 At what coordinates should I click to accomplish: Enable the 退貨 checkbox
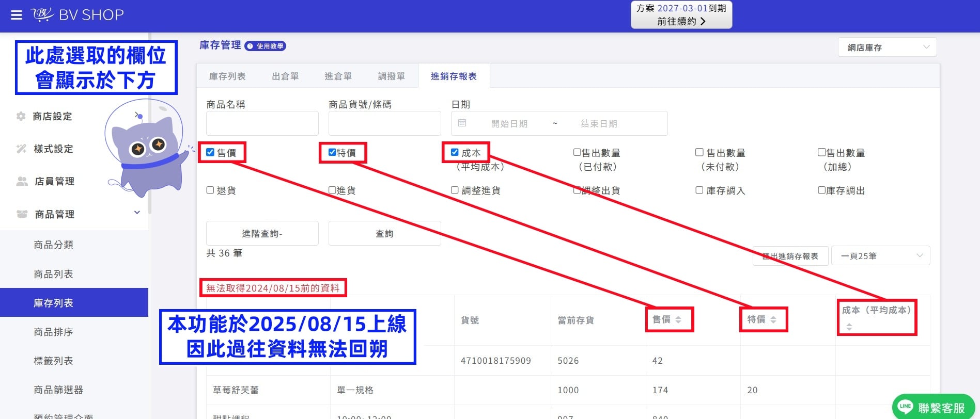210,190
